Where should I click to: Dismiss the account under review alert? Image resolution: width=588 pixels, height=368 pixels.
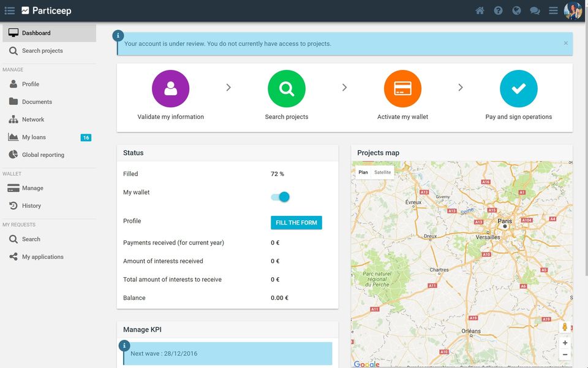[x=565, y=43]
